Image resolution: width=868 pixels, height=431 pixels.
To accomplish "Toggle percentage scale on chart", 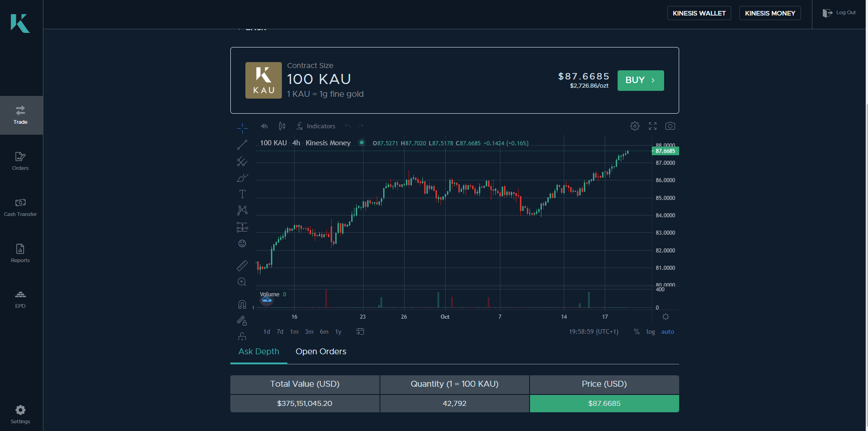I will point(637,332).
